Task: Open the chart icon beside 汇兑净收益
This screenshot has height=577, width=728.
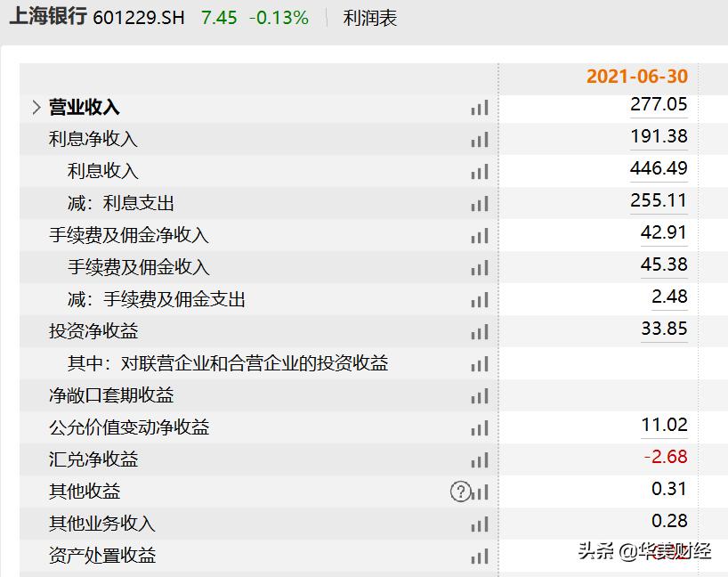Action: point(480,459)
